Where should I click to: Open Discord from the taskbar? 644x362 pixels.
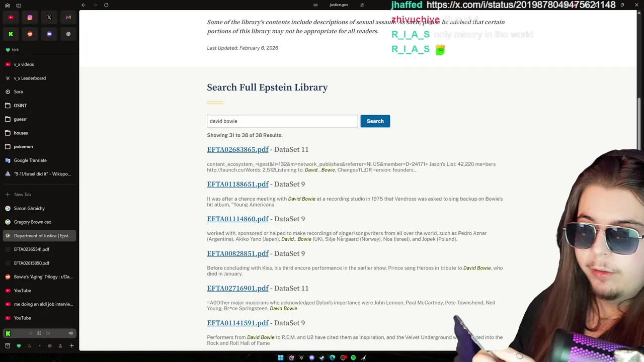(x=312, y=358)
